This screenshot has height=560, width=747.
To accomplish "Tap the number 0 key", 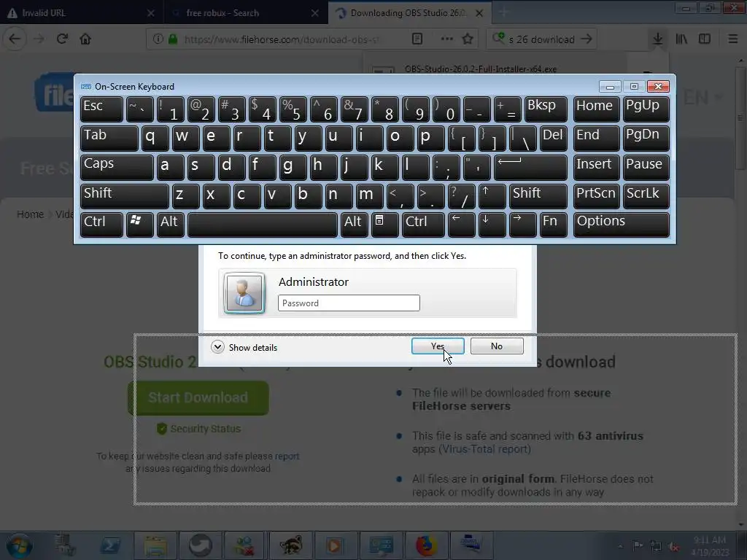I will pyautogui.click(x=446, y=109).
